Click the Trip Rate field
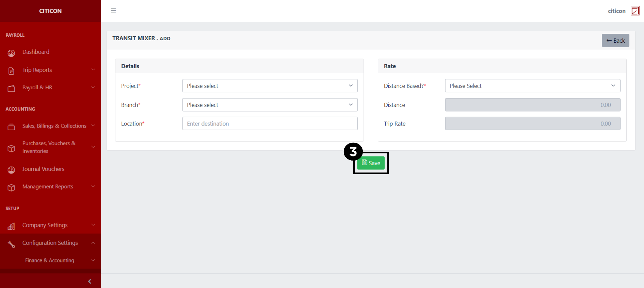 532,124
